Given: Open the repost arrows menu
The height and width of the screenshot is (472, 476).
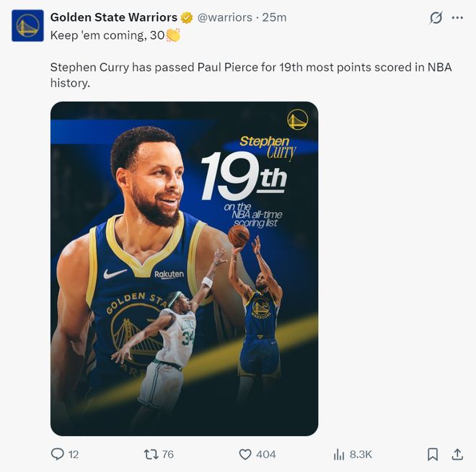Looking at the screenshot, I should click(151, 454).
